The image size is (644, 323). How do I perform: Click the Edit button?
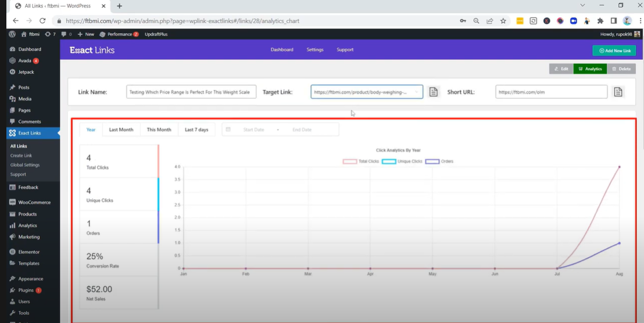561,69
